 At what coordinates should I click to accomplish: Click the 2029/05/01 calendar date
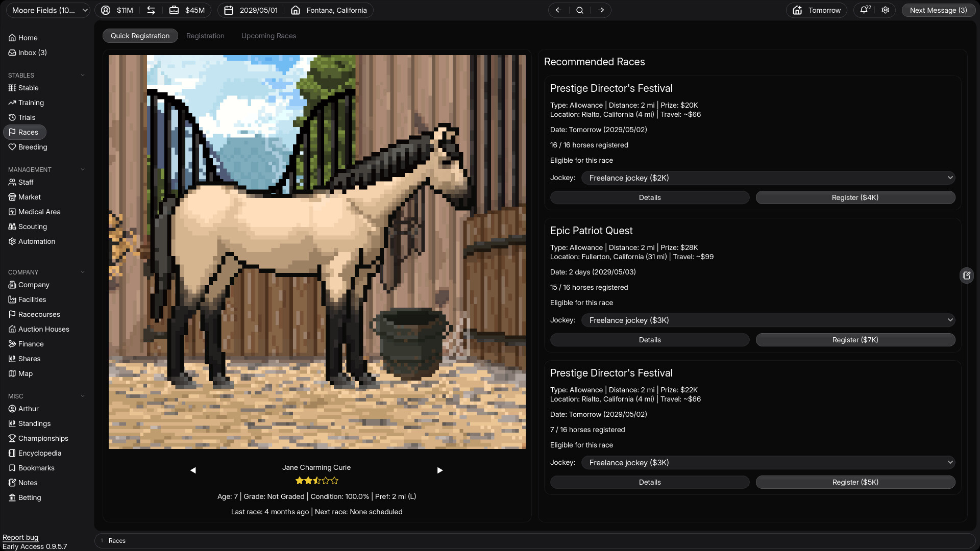(251, 10)
